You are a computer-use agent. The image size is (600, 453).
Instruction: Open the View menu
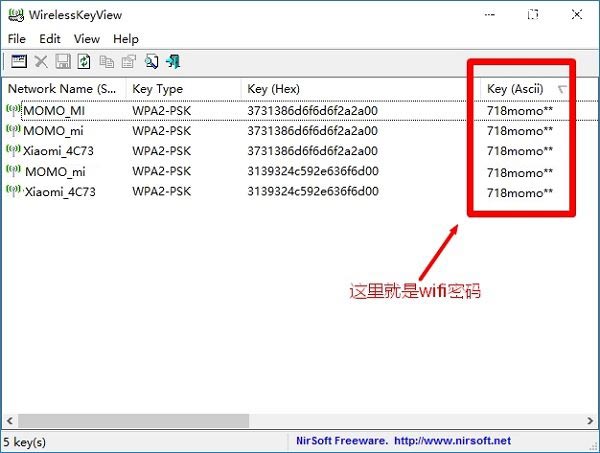87,39
